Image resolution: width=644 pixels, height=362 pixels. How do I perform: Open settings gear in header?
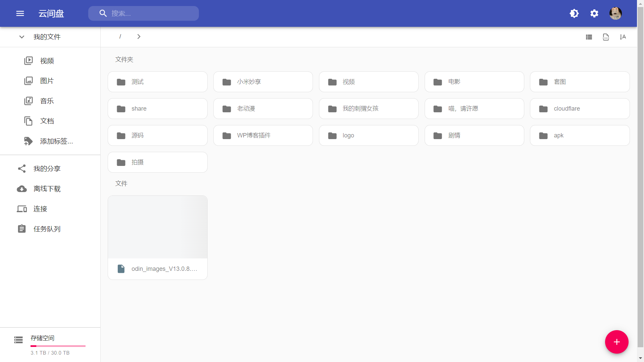pyautogui.click(x=594, y=13)
